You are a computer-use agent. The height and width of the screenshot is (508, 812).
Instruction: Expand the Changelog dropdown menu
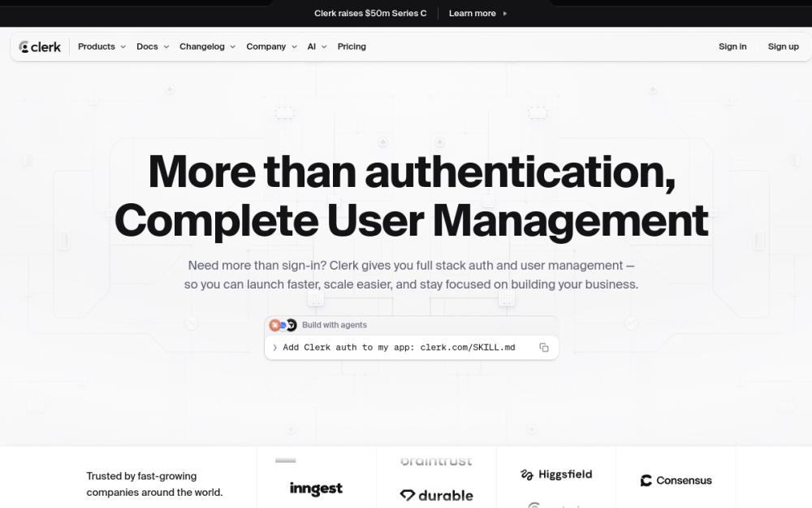tap(208, 46)
